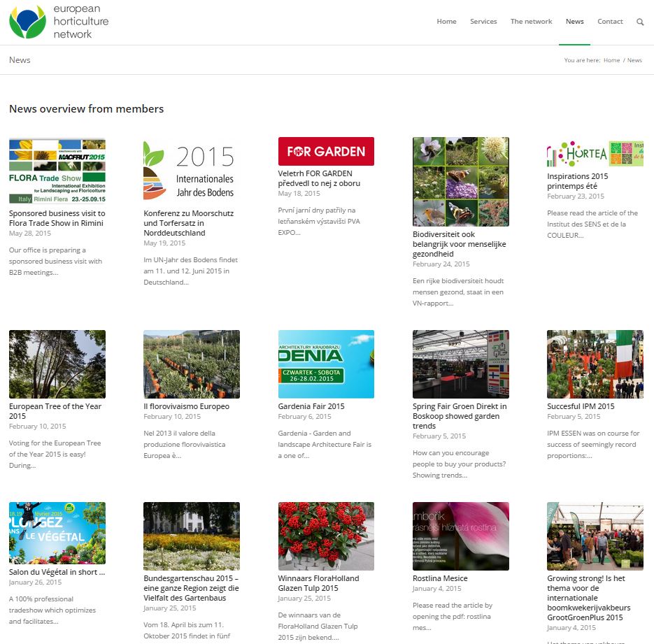Open Inspirations 2015 printemps été article
Viewport: 654px width, 644px height.
point(578,181)
